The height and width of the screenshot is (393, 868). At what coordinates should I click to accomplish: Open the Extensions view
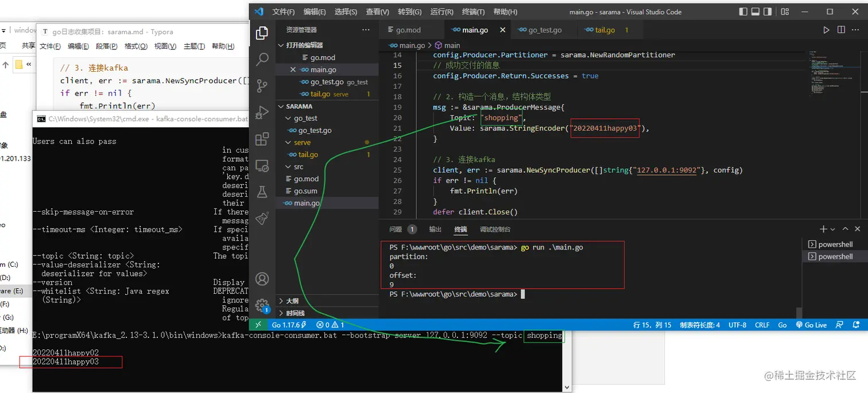point(262,138)
